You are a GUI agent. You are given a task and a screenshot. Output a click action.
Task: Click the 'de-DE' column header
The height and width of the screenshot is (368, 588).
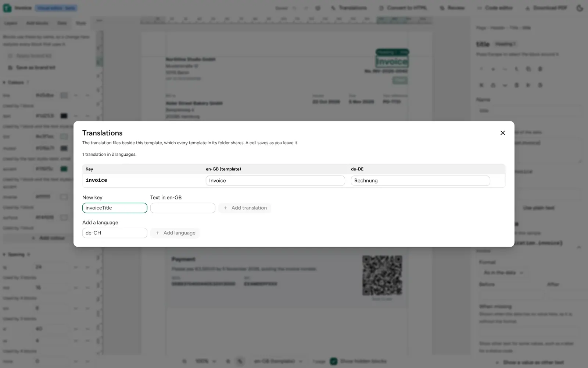357,169
